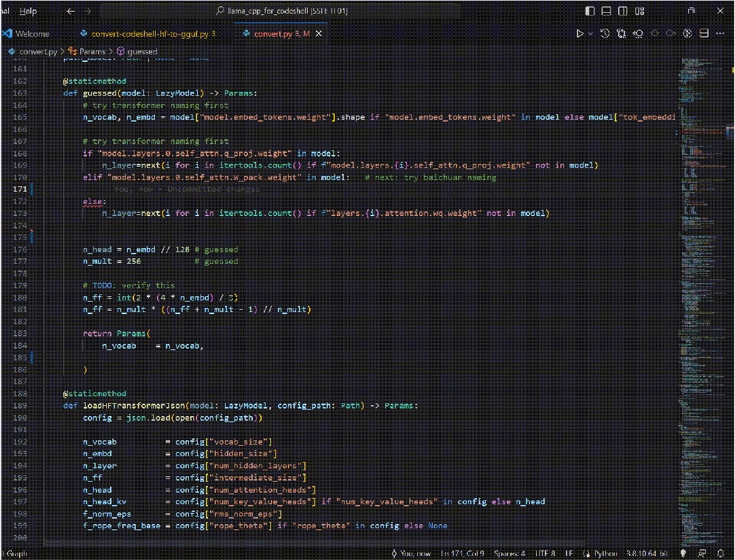The height and width of the screenshot is (560, 735).
Task: Select language mode Python in status bar
Action: click(606, 553)
